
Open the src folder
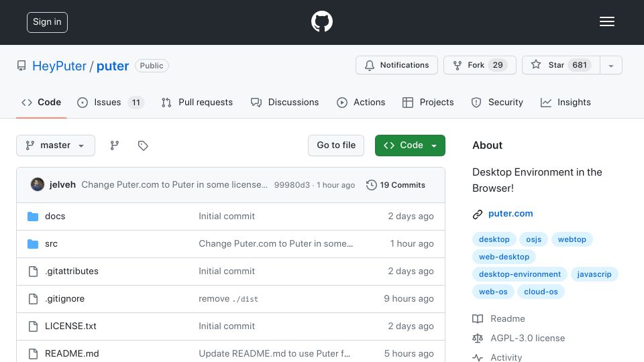tap(51, 244)
